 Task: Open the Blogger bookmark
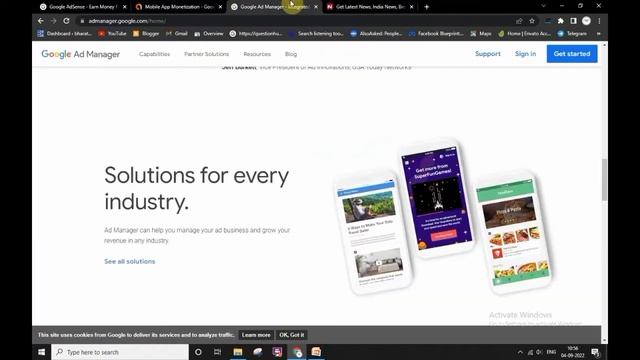pyautogui.click(x=146, y=33)
